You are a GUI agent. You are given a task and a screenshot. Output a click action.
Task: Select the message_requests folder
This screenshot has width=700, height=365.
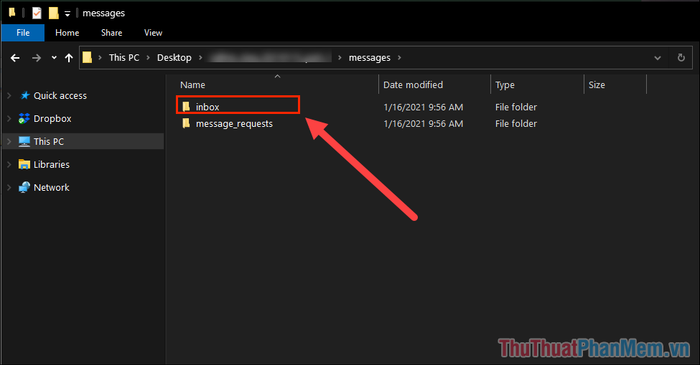(x=234, y=124)
